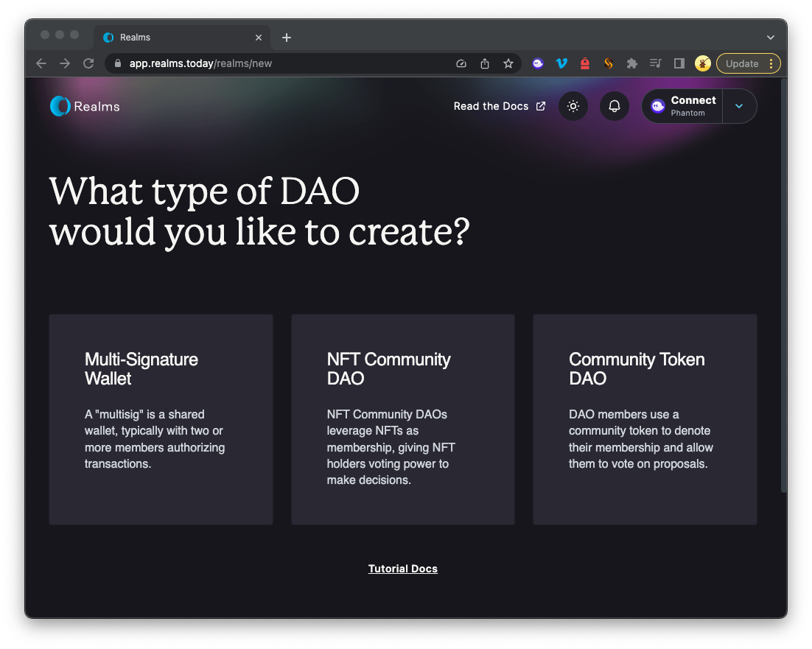Expand the tab search chevron
Image resolution: width=812 pixels, height=649 pixels.
click(x=771, y=38)
